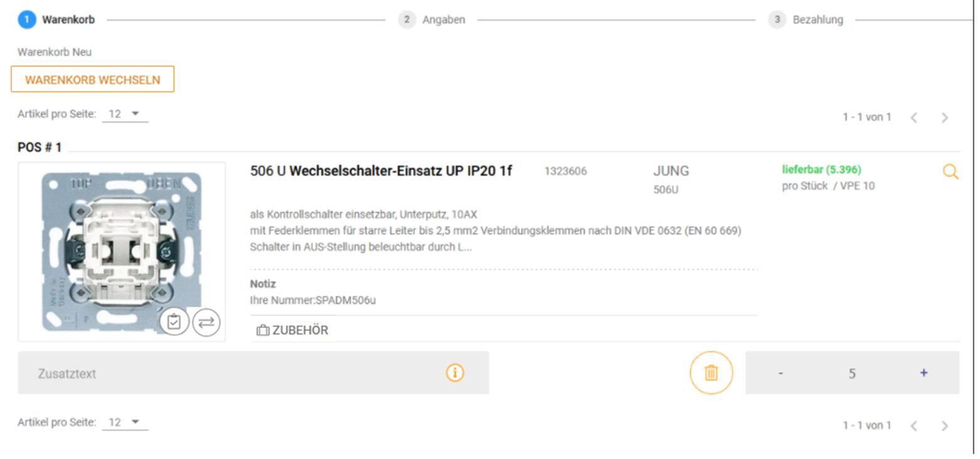Go to the Bezahlung step
The image size is (980, 459).
point(806,19)
